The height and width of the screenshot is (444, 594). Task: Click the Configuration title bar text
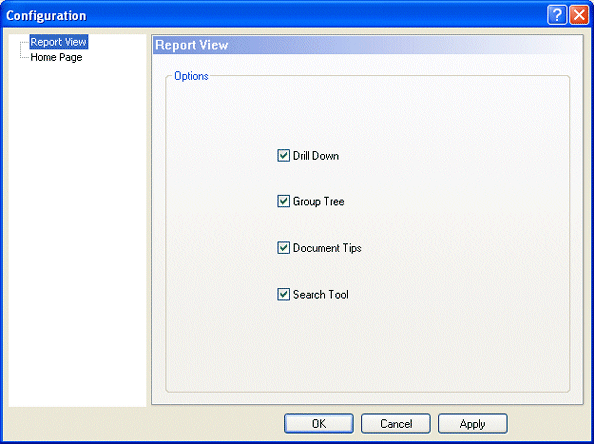[x=46, y=16]
